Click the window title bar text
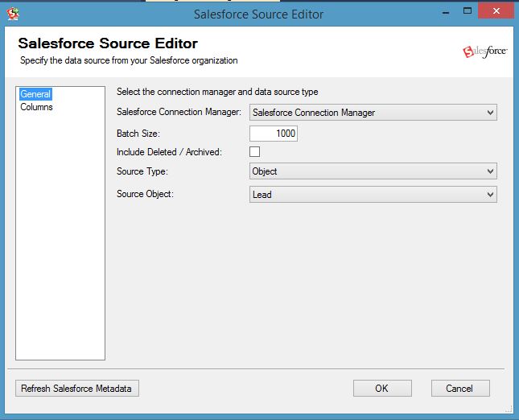Screen dimensions: 519x420 (x=258, y=14)
